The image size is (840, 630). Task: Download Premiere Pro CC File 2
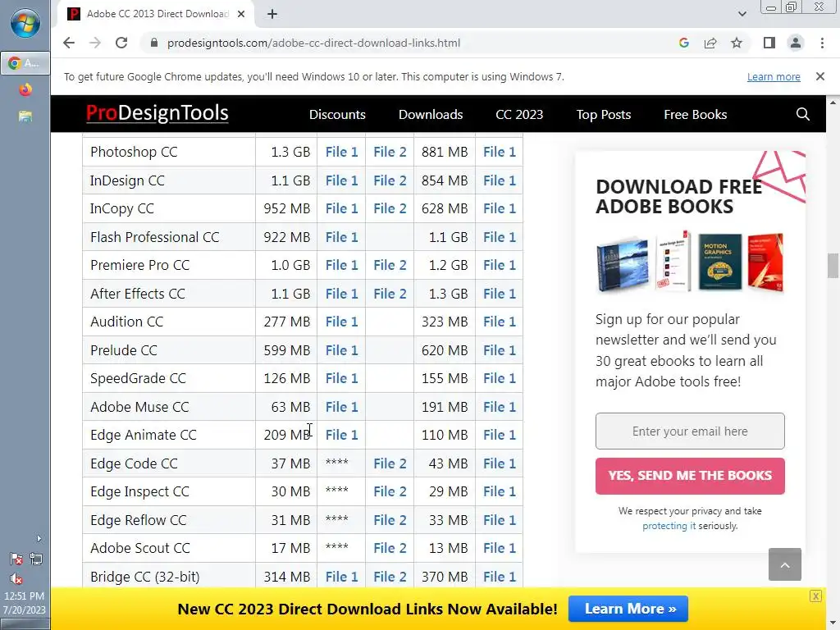pyautogui.click(x=390, y=265)
